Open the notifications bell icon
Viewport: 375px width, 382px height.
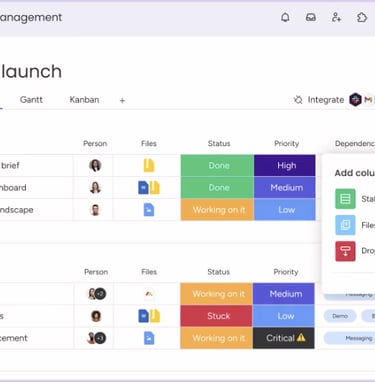pos(285,17)
